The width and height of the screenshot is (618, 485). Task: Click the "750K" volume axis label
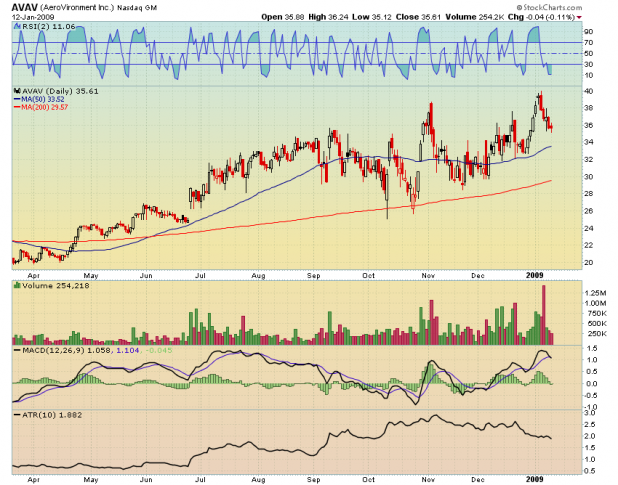[596, 313]
